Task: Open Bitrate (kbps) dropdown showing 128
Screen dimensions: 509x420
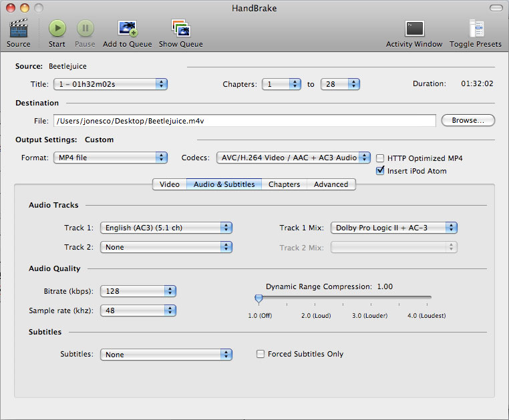Action: coord(138,291)
